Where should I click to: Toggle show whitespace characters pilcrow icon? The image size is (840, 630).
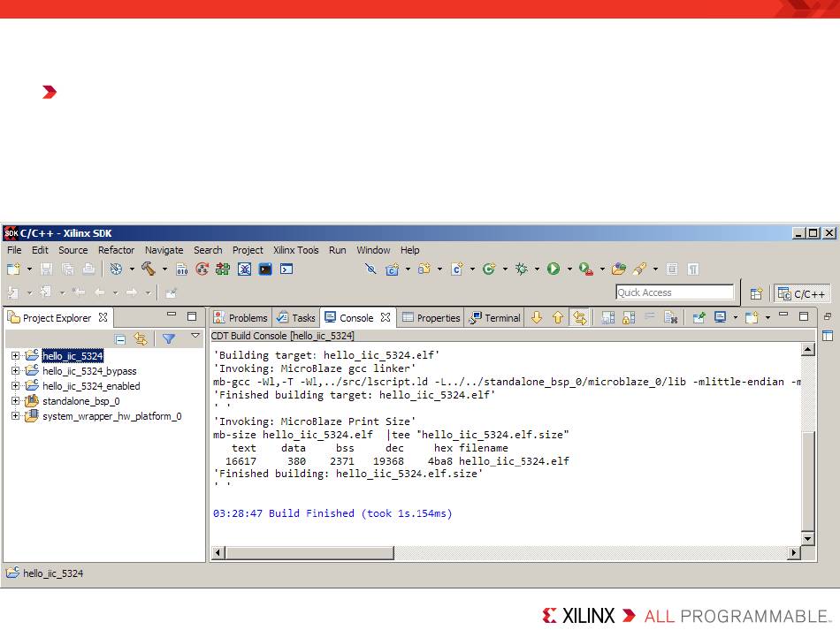click(x=693, y=269)
